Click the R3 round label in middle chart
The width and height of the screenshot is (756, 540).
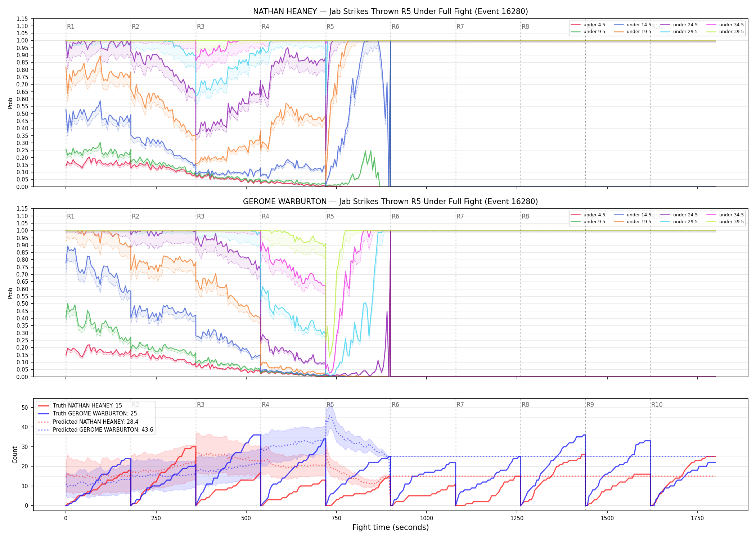pos(201,216)
